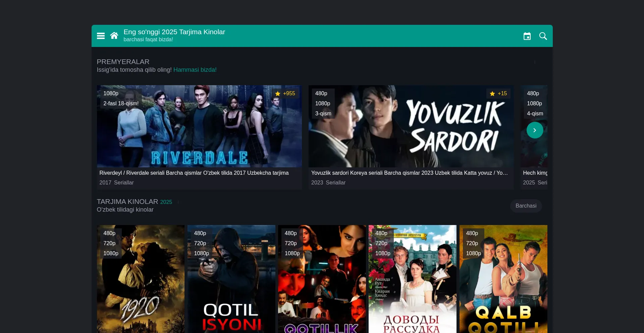
Task: Open the Доводы рассудка movie poster
Action: [x=413, y=279]
